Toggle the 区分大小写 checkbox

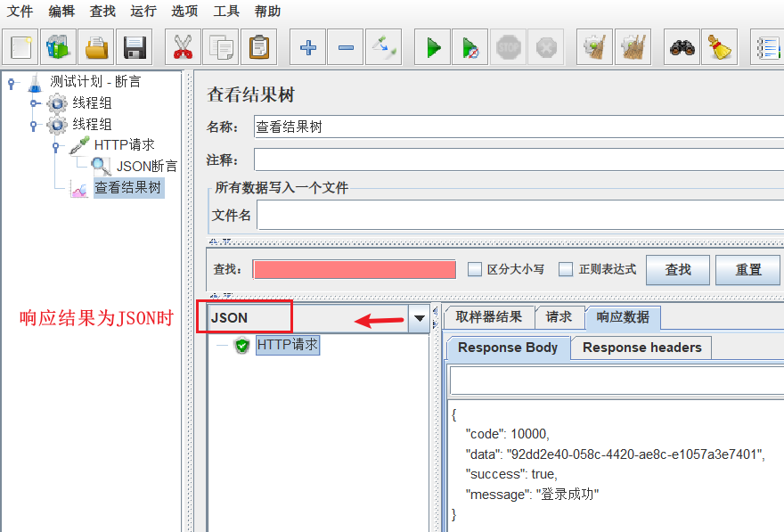[475, 269]
